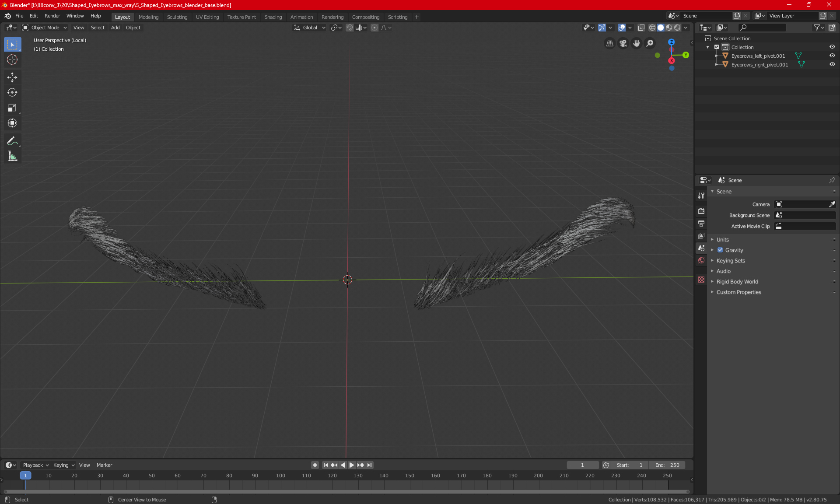The width and height of the screenshot is (840, 504).
Task: Click the Z axis on navigation gizmo
Action: pos(671,42)
